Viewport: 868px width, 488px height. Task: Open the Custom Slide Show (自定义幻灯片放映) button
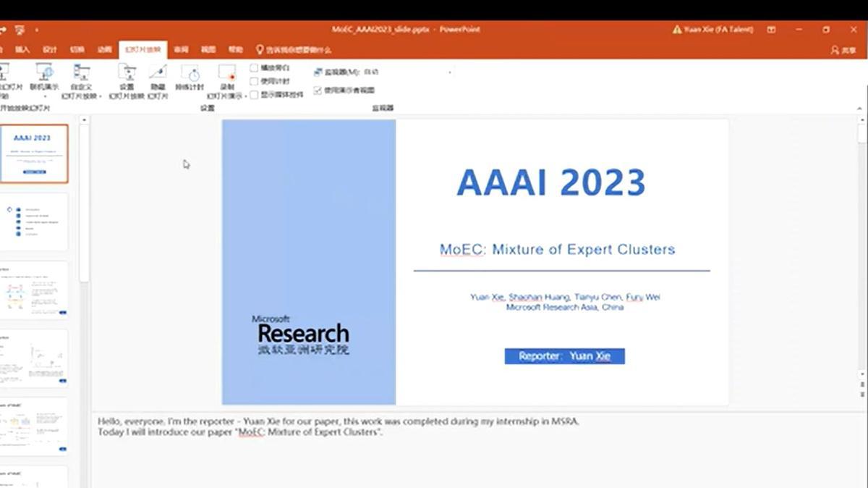click(x=81, y=82)
